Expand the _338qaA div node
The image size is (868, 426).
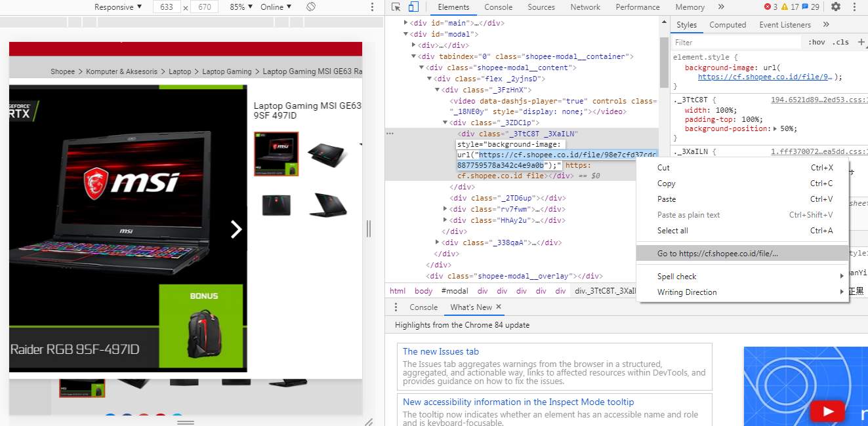(437, 242)
